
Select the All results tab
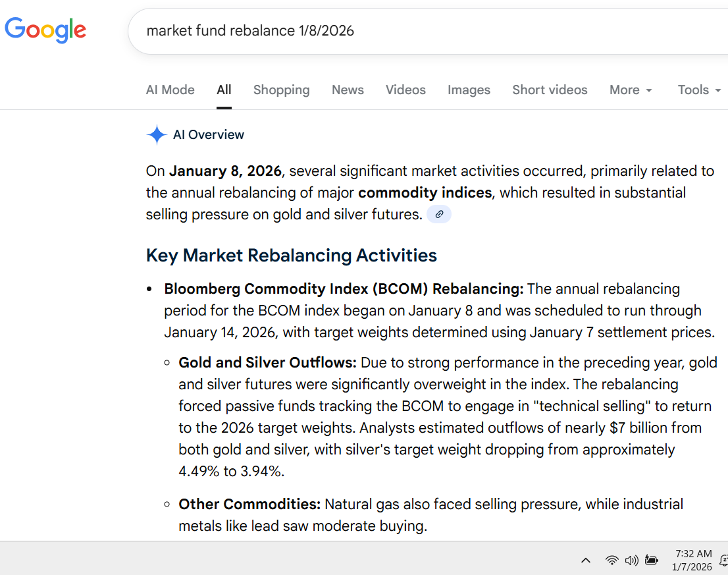pyautogui.click(x=224, y=90)
